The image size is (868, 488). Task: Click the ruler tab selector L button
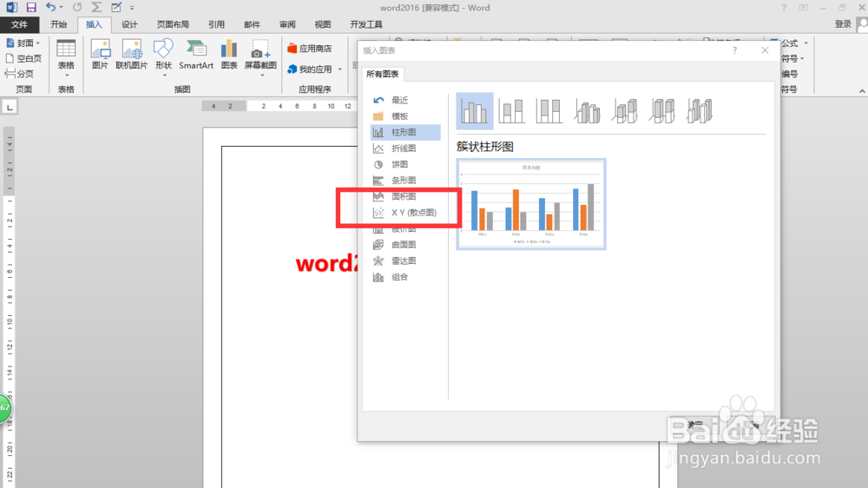pyautogui.click(x=10, y=107)
